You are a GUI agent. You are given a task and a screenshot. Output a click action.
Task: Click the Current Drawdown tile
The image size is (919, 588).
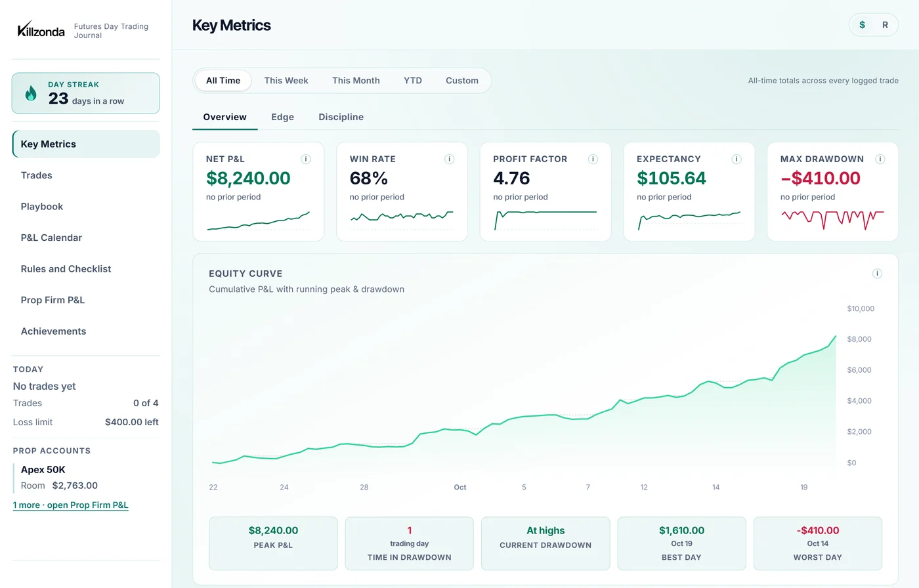545,543
